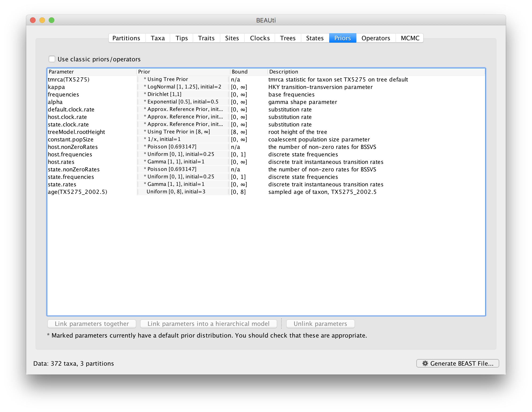Select default.clock.rate parameter name

tap(71, 110)
